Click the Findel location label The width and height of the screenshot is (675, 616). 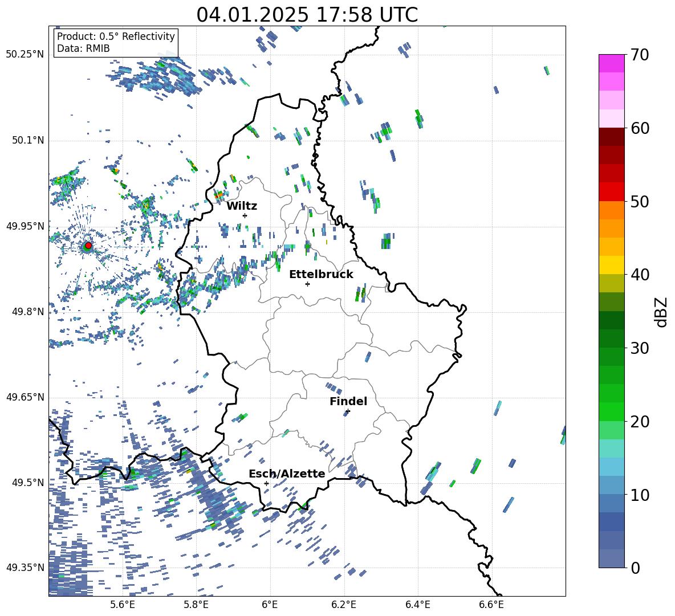[348, 401]
